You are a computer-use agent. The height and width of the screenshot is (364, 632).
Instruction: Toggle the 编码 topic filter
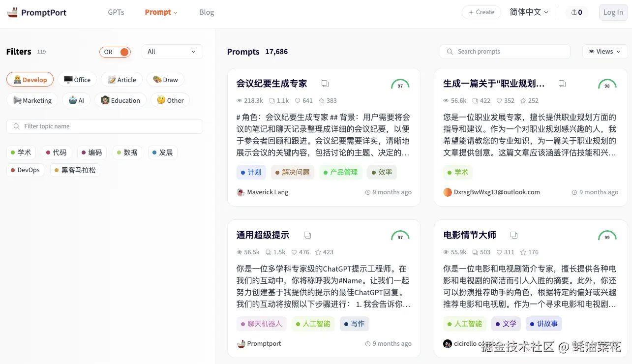coord(92,152)
